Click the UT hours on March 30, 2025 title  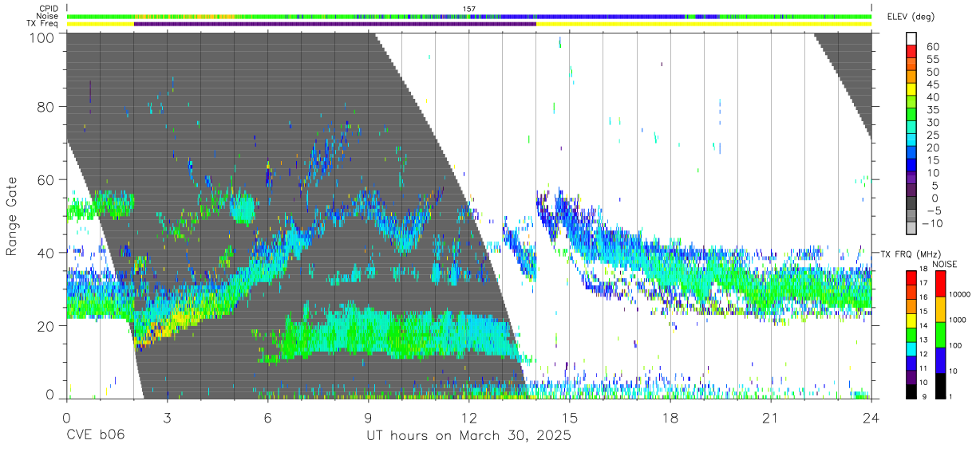tap(468, 436)
